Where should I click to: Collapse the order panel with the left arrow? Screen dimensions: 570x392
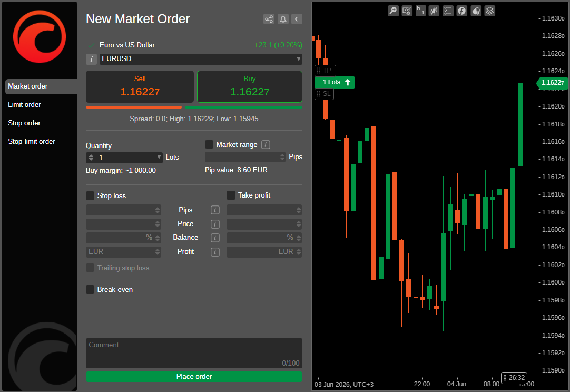[x=297, y=19]
